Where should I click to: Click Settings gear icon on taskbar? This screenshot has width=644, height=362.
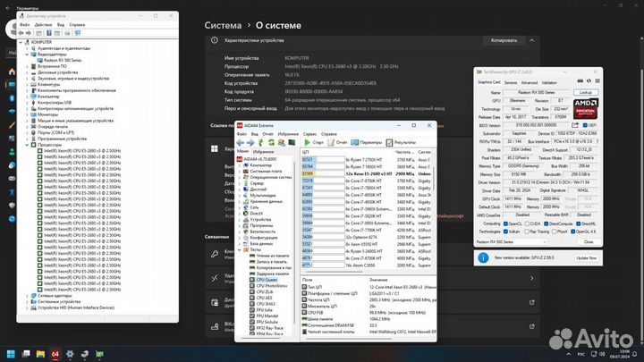(70, 354)
